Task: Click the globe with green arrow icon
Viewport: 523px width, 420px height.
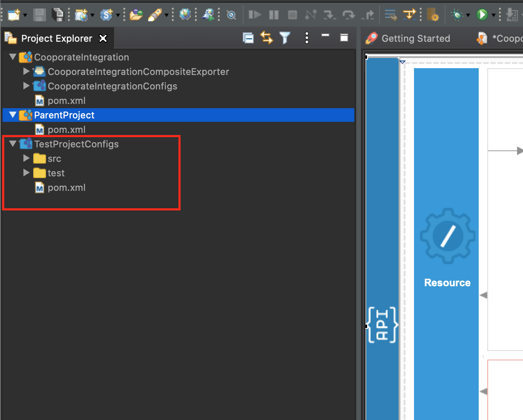Action: pyautogui.click(x=208, y=15)
